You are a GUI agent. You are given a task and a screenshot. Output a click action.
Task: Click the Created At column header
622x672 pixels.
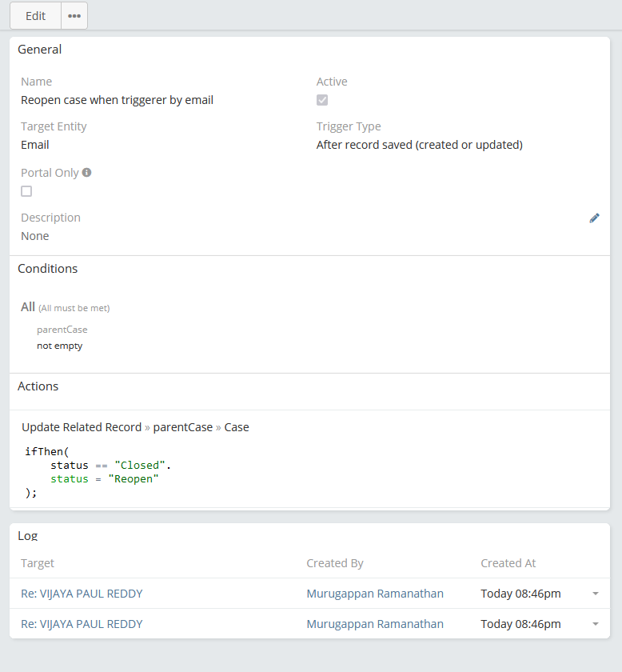pyautogui.click(x=508, y=563)
